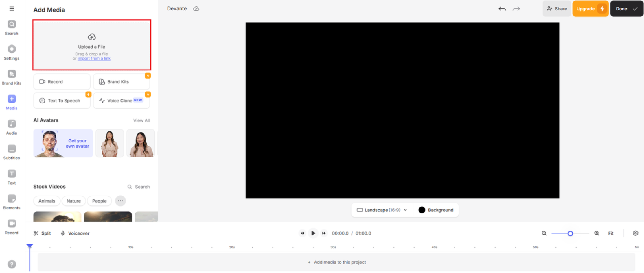The image size is (644, 273).
Task: Toggle the Nature stock video filter
Action: tap(73, 201)
